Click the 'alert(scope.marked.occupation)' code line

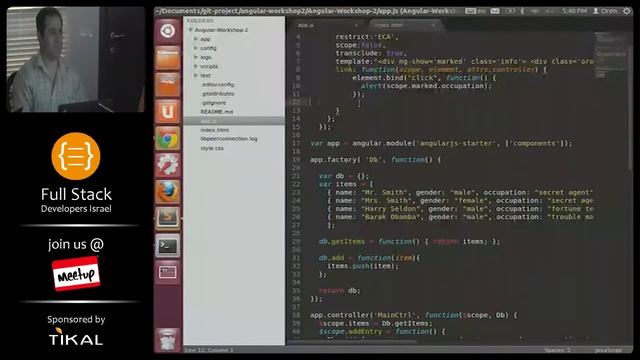426,86
